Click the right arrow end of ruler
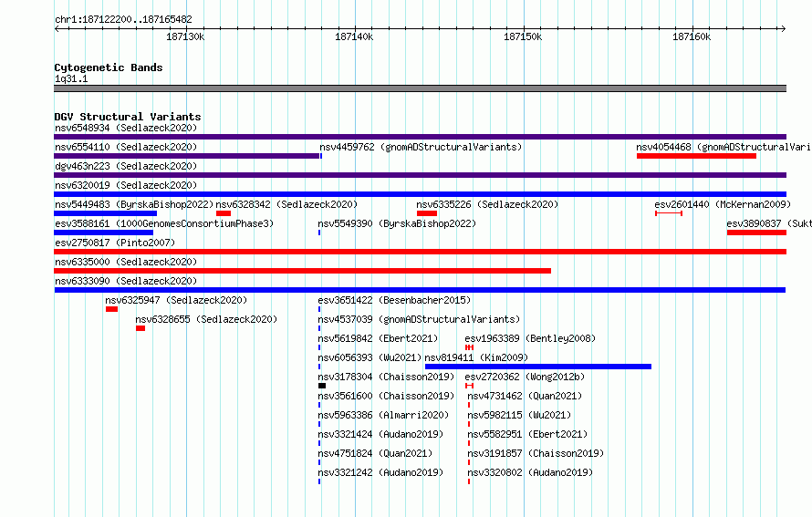Viewport: 812px width, 517px height. [783, 28]
